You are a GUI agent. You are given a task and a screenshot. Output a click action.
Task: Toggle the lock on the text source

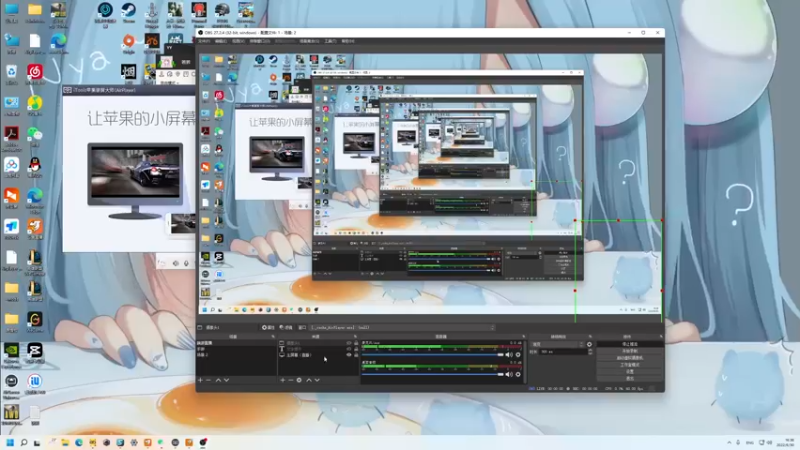[356, 349]
